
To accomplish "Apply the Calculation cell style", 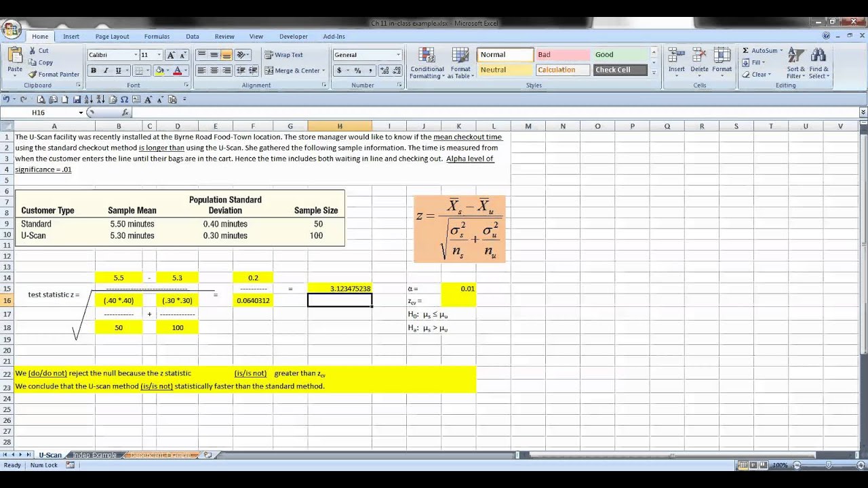I will point(562,70).
